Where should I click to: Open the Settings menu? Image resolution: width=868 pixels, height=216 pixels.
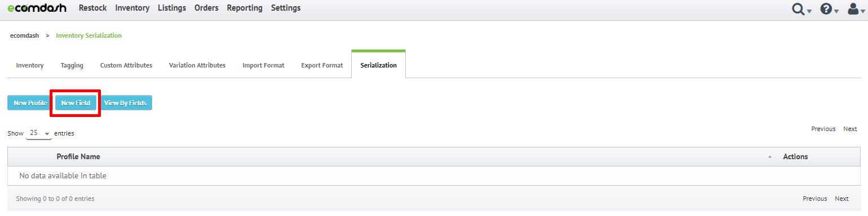286,8
